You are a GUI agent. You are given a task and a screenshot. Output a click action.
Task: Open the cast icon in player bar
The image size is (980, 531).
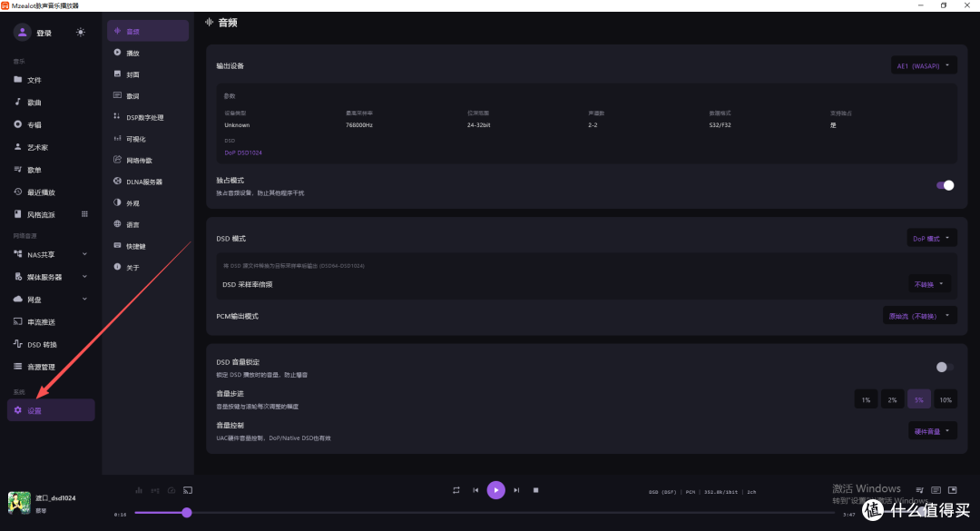(x=188, y=490)
